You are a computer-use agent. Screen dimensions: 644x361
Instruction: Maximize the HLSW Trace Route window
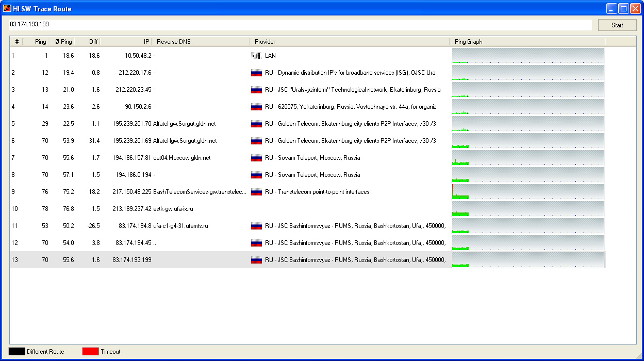point(623,9)
